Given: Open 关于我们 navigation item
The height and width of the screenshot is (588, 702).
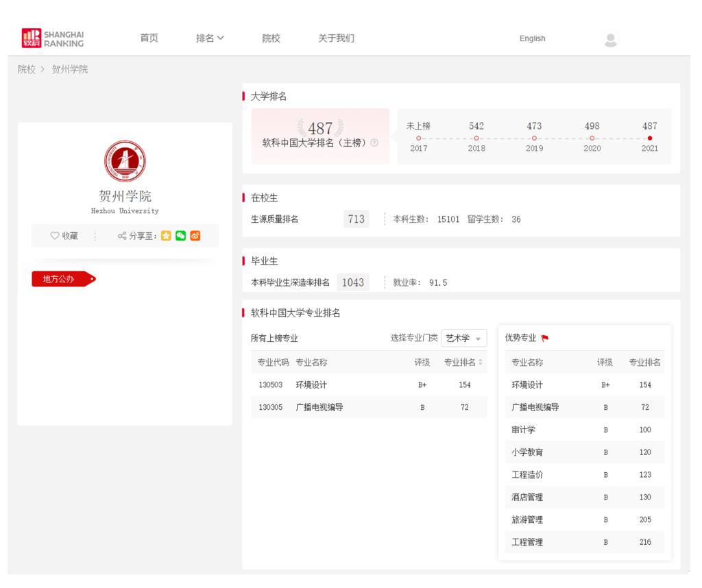Looking at the screenshot, I should tap(336, 38).
